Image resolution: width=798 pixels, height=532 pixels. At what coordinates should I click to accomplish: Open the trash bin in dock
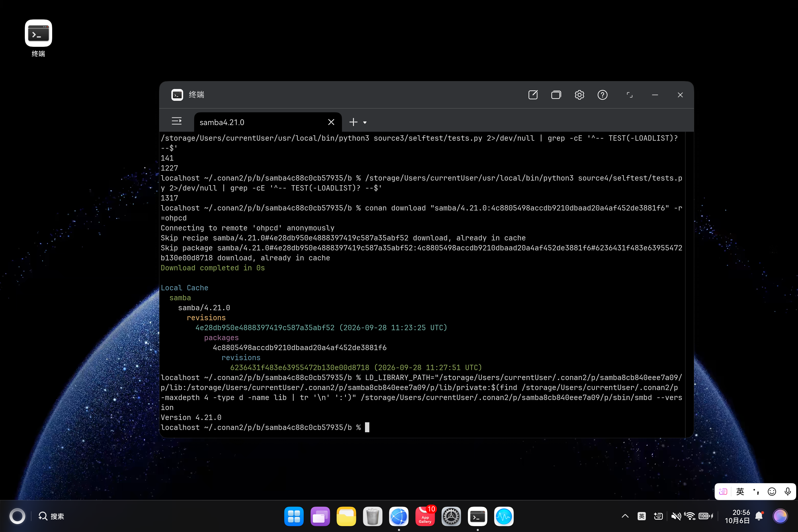coord(373,516)
